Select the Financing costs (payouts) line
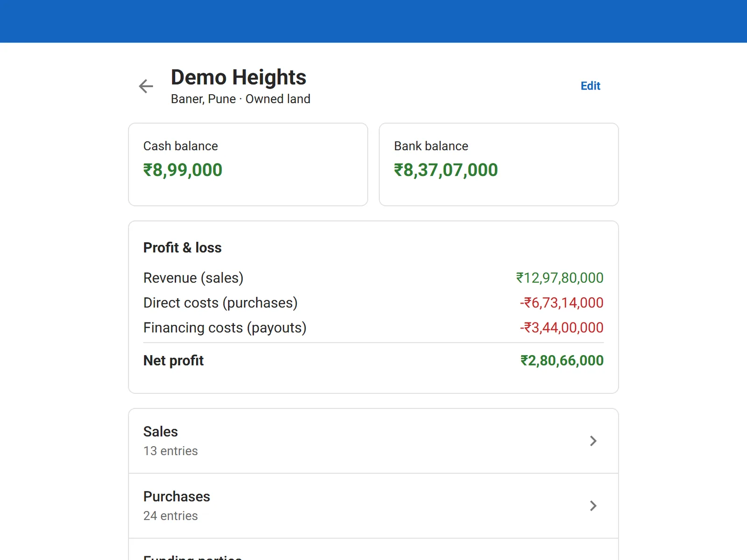Image resolution: width=747 pixels, height=560 pixels. (x=373, y=328)
